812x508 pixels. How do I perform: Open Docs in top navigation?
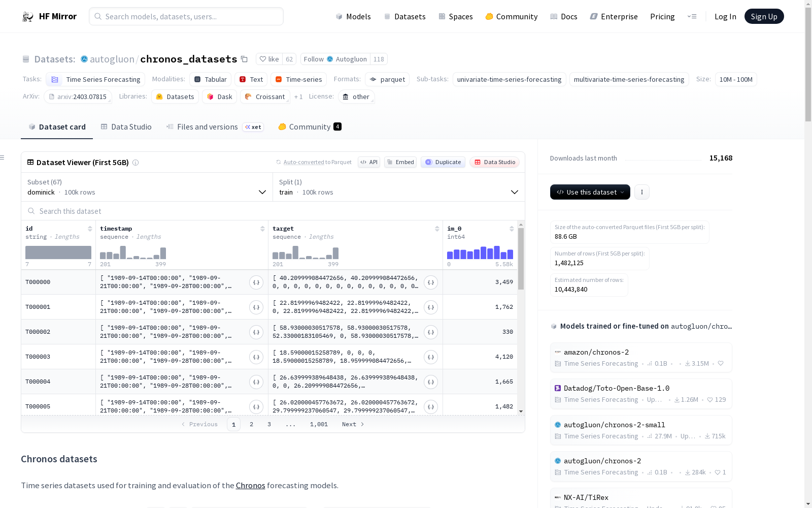[563, 16]
